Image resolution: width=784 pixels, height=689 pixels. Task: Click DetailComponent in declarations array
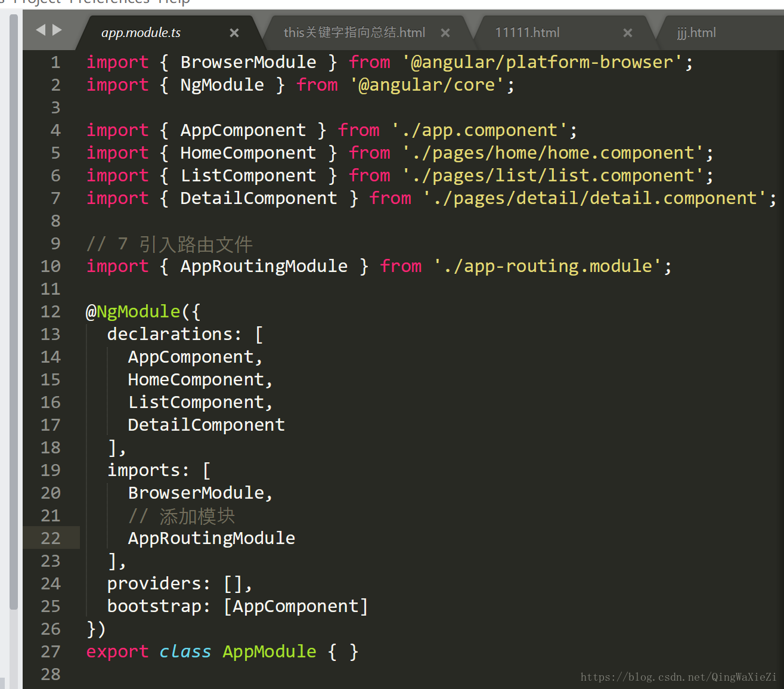click(206, 425)
